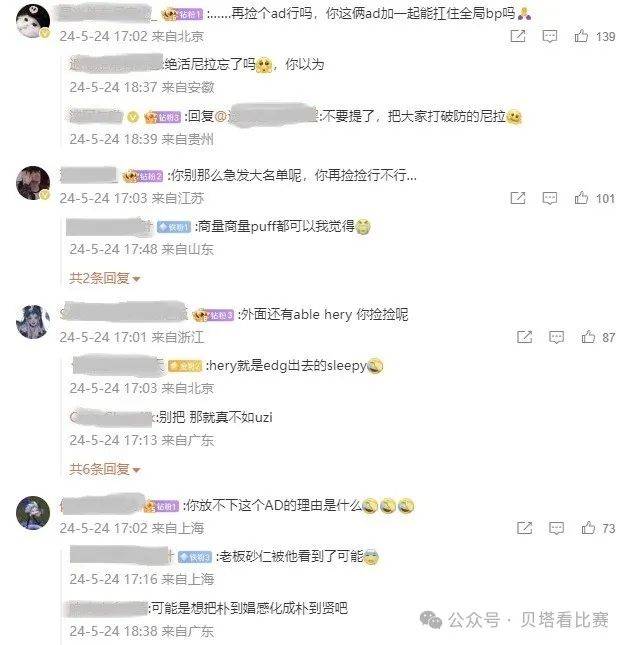Click 钻粉3 badge beside the 浙江 commenter

pyautogui.click(x=214, y=315)
